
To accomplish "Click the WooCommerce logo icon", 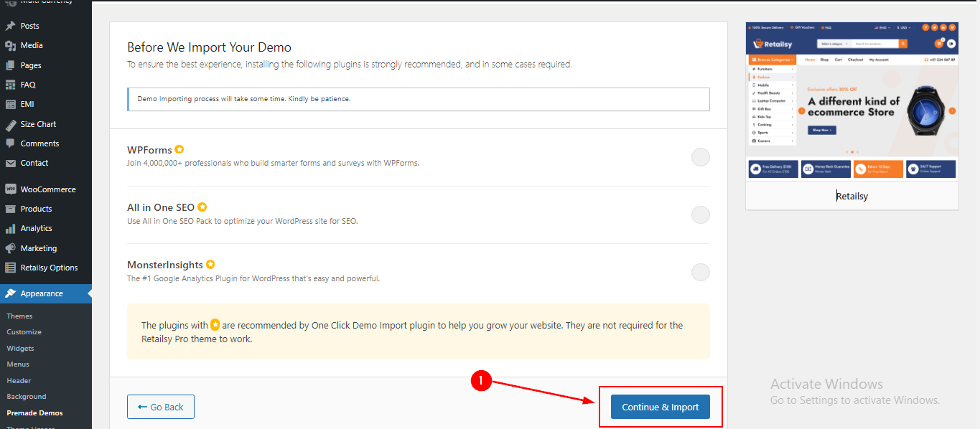I will point(10,189).
